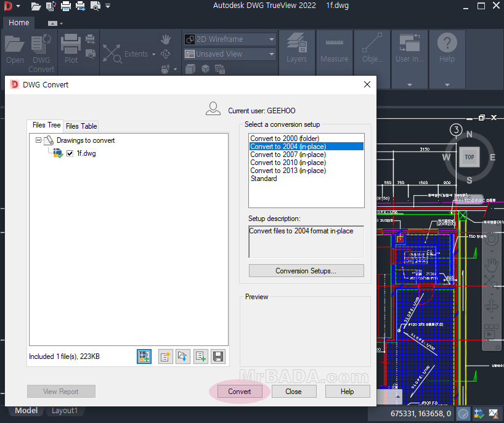This screenshot has height=423, width=504.
Task: Click the large Plot ribbon button
Action: point(71,49)
